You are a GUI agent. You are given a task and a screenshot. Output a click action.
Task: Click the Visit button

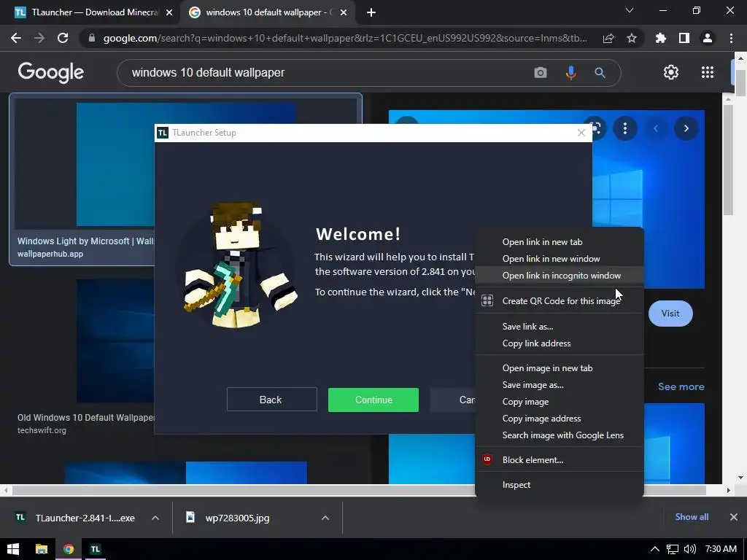click(670, 314)
